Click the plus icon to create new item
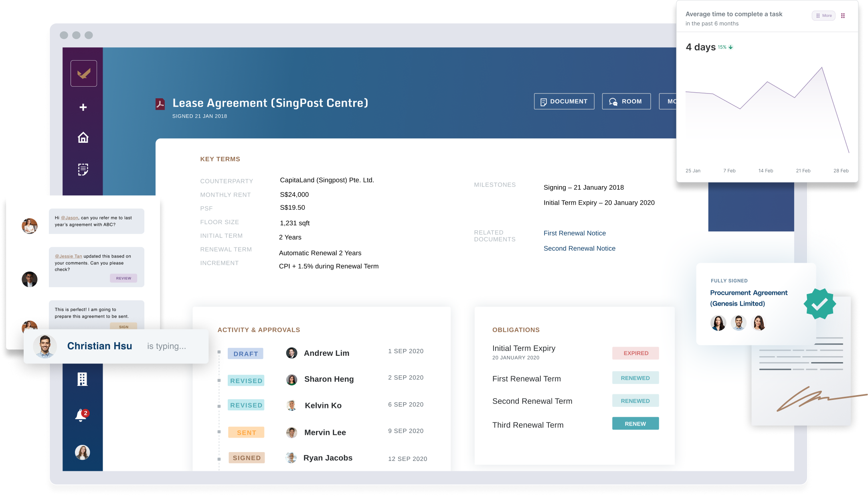The width and height of the screenshot is (868, 497). pyautogui.click(x=83, y=107)
